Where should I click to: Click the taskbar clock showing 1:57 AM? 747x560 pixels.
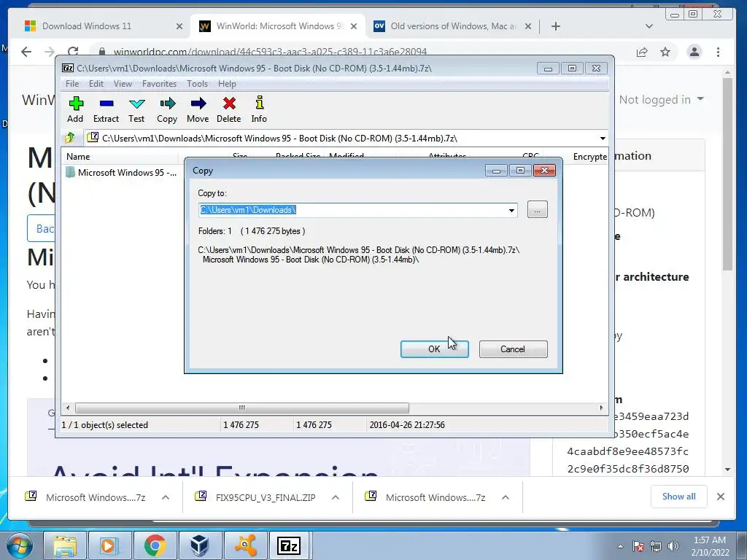[711, 546]
